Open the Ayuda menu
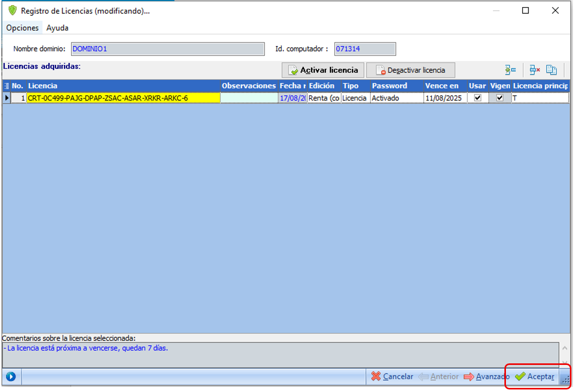Screen dimensions: 575x392 [x=57, y=28]
